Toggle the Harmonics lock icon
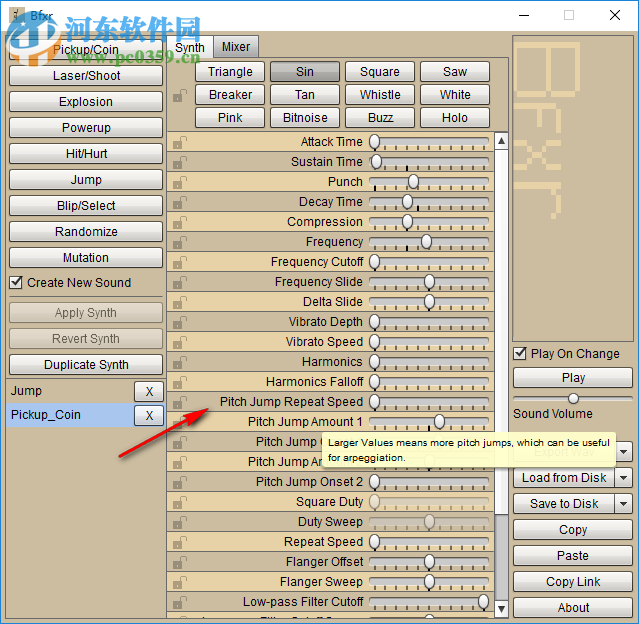 click(x=180, y=362)
